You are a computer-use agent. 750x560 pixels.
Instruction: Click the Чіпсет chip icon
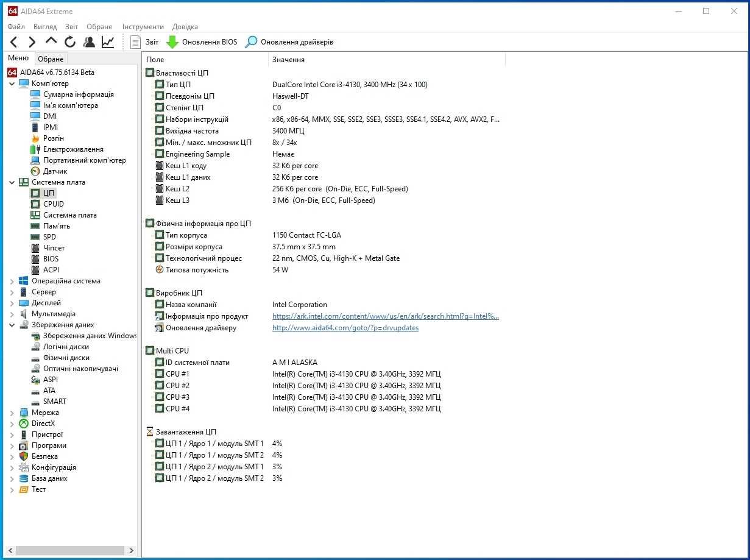click(35, 248)
